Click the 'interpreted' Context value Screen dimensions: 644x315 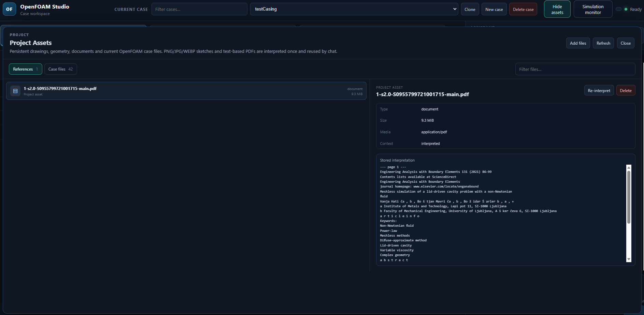click(430, 144)
